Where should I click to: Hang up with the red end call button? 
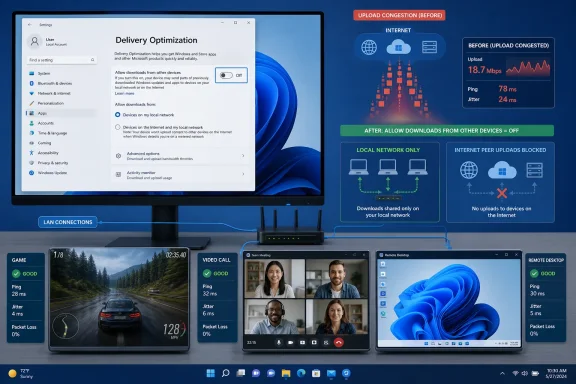pos(339,342)
